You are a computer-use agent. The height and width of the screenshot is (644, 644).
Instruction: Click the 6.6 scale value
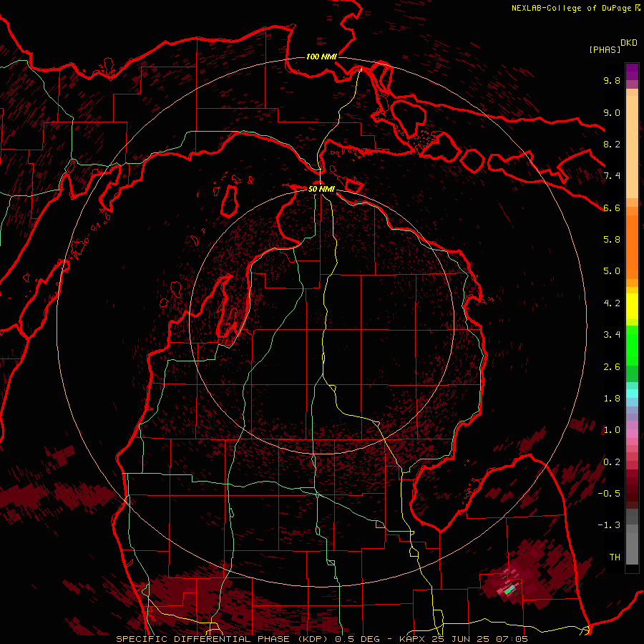612,208
